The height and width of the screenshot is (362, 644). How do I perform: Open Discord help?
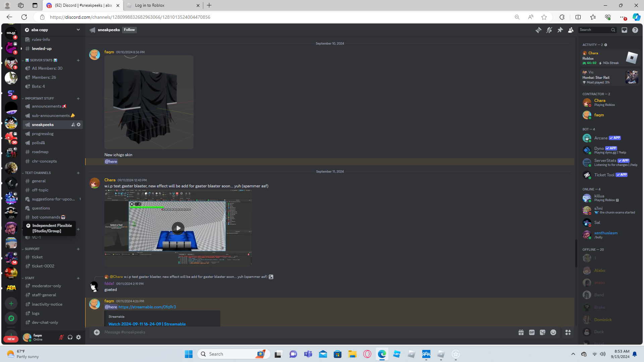[x=635, y=30]
